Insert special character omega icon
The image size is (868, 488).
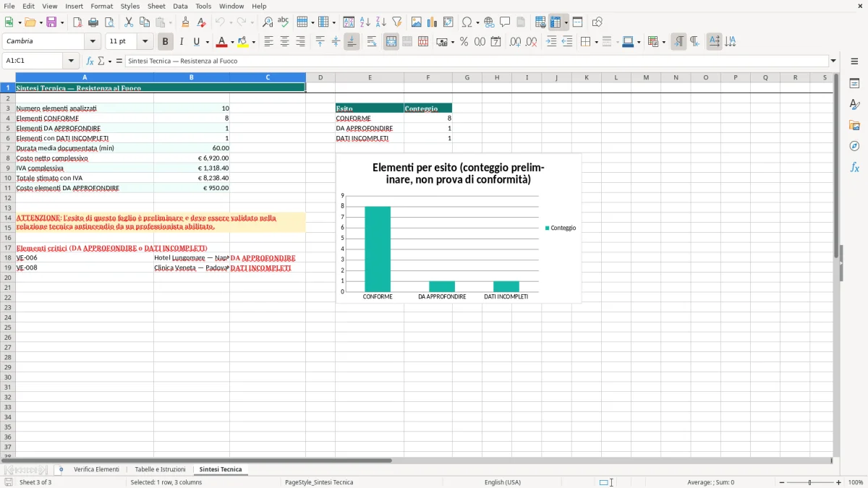click(x=467, y=22)
